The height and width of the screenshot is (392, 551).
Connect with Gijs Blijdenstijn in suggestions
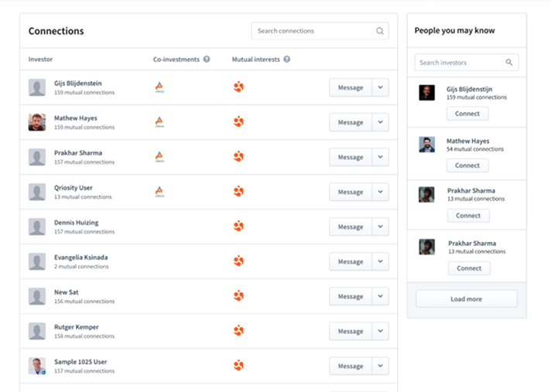(467, 114)
